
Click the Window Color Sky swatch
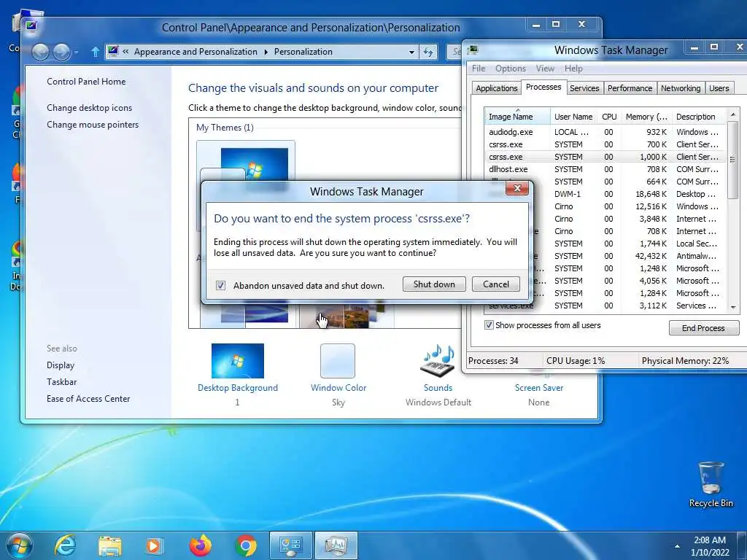338,360
